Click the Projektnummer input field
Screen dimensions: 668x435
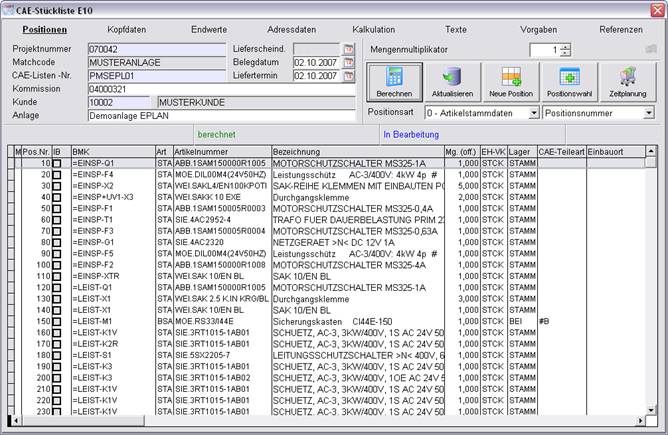[157, 48]
